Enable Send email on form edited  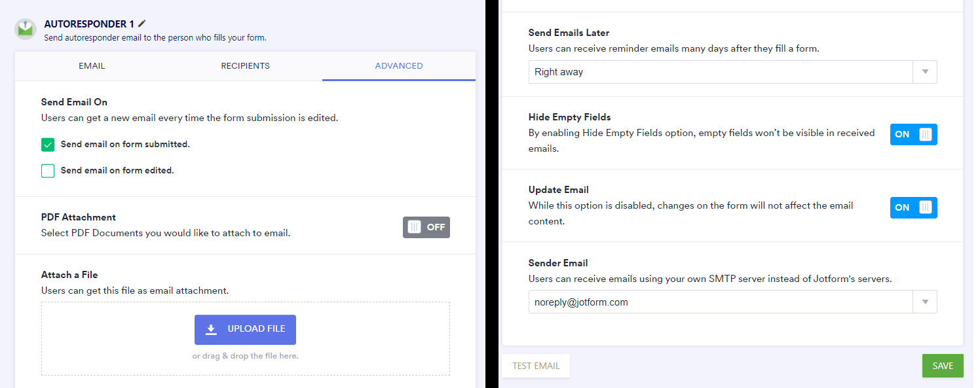click(48, 171)
